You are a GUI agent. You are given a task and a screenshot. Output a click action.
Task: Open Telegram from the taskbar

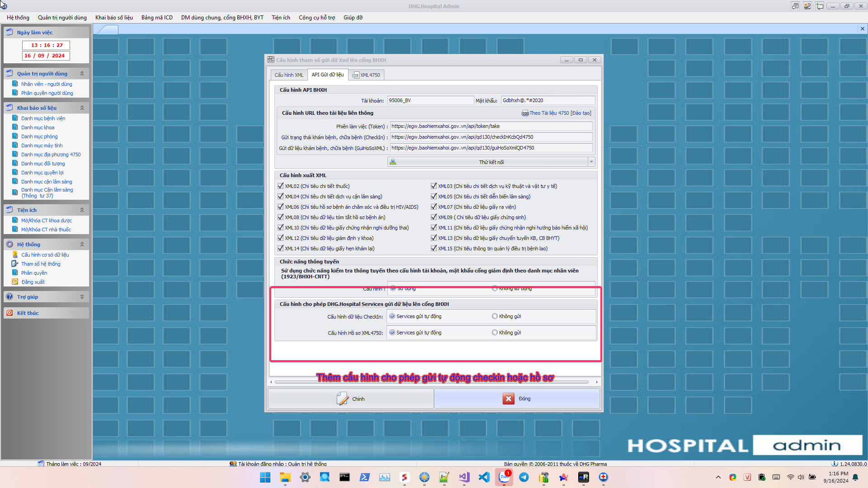click(524, 477)
